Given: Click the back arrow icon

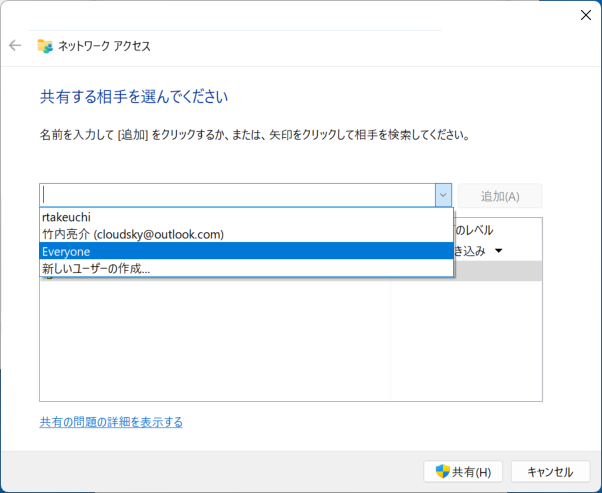Looking at the screenshot, I should point(15,46).
